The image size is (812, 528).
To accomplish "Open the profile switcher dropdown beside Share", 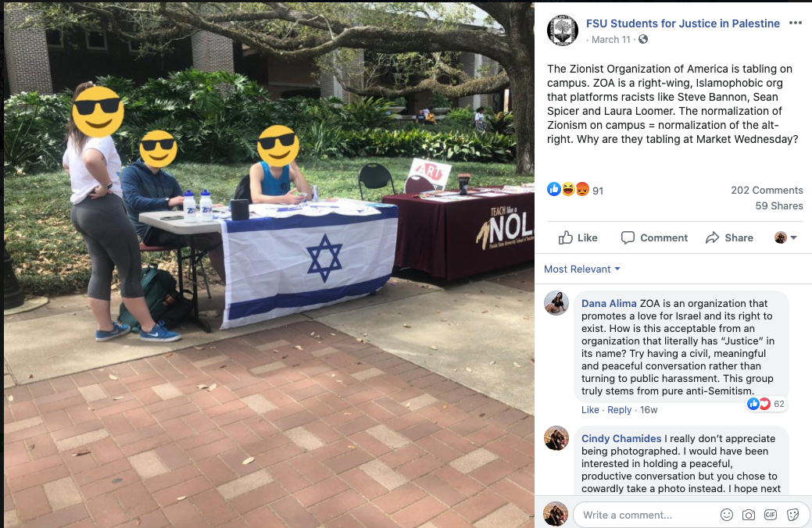I will [x=785, y=237].
